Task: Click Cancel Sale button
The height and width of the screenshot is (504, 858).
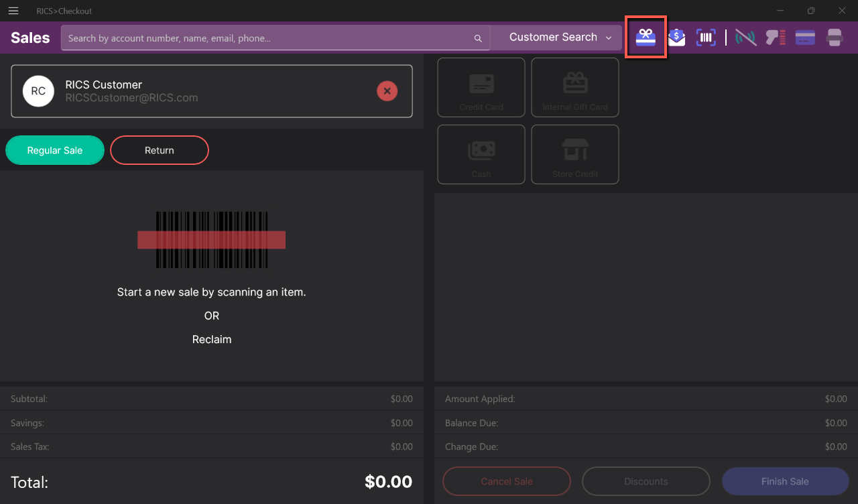Action: tap(507, 481)
